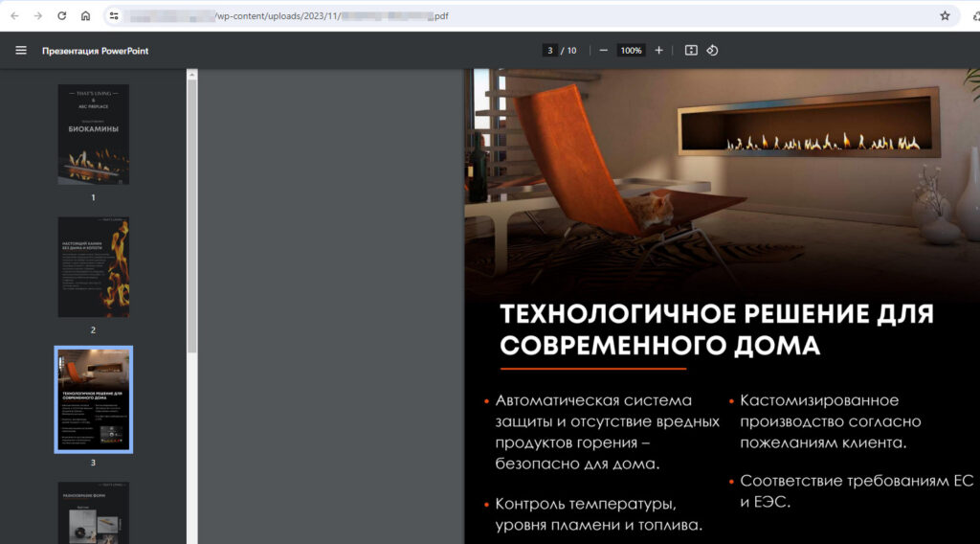Click the zoom out minus button
The width and height of the screenshot is (980, 544).
[x=604, y=51]
